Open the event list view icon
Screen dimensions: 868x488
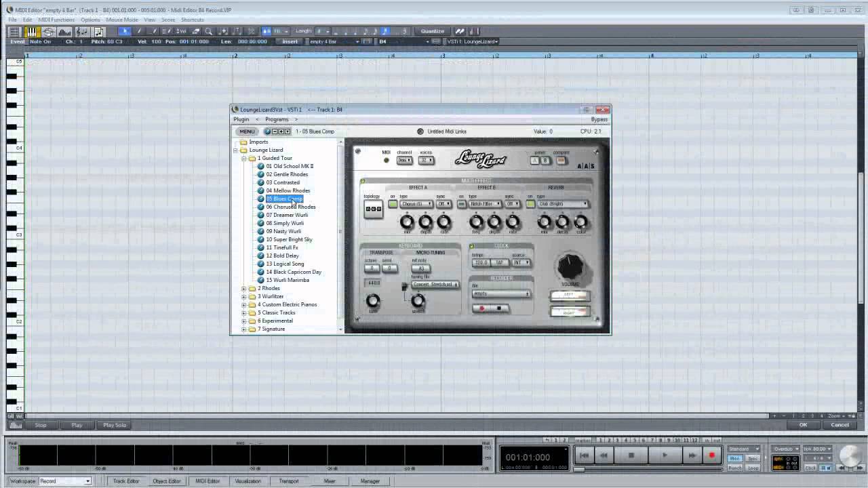click(14, 31)
